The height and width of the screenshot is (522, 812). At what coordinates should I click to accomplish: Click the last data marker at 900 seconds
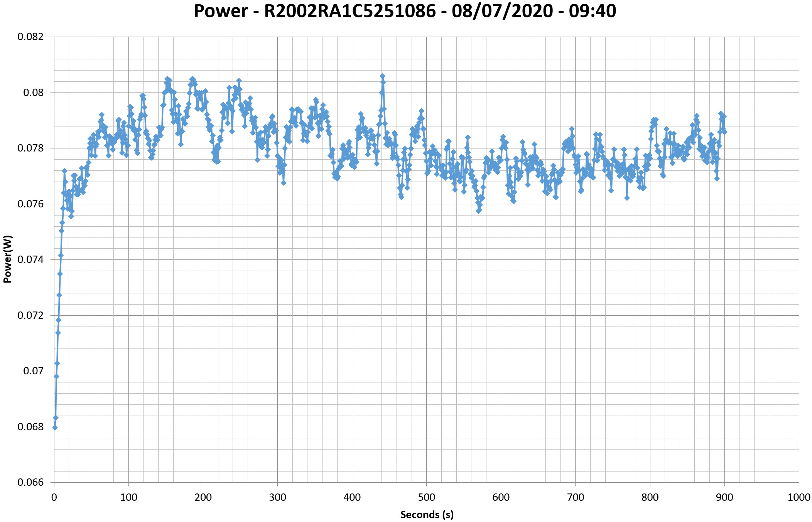point(724,132)
